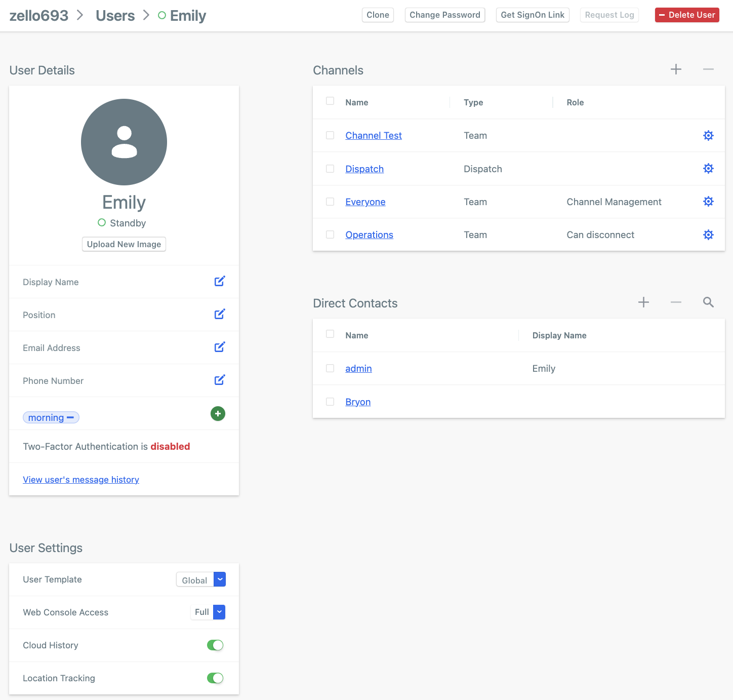Remove channels using the minus icon
This screenshot has width=733, height=700.
point(708,69)
